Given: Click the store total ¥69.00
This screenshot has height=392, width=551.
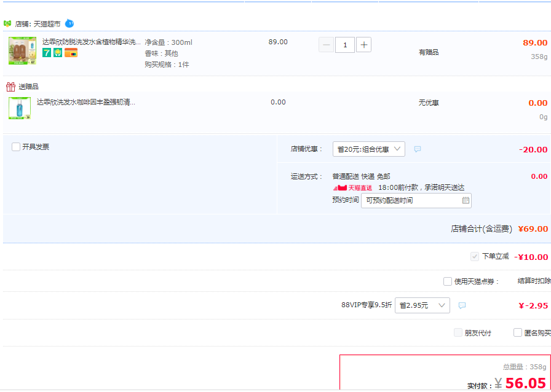Looking at the screenshot, I should 533,229.
